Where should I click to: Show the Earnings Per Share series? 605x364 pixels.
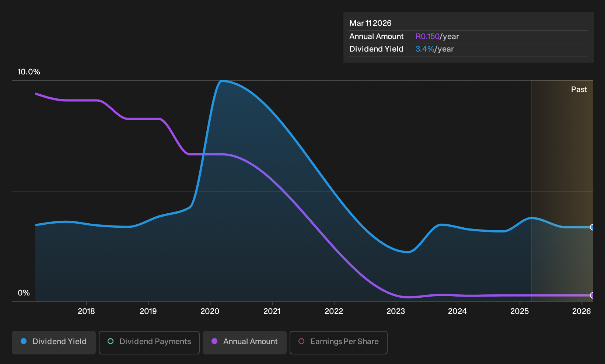click(x=339, y=343)
